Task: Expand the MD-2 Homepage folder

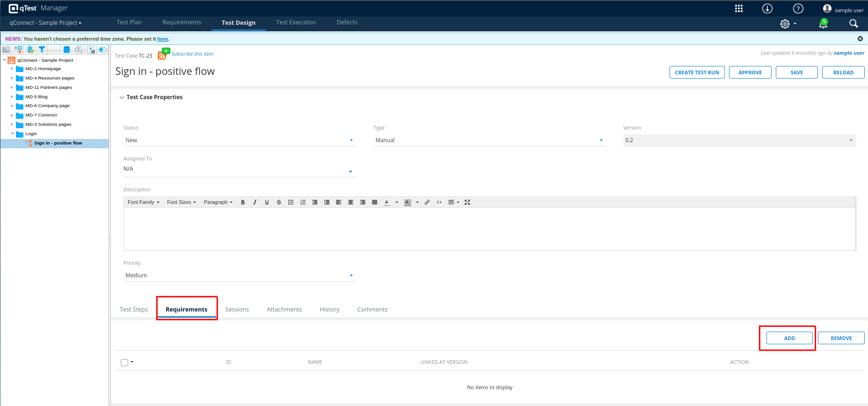Action: point(12,69)
